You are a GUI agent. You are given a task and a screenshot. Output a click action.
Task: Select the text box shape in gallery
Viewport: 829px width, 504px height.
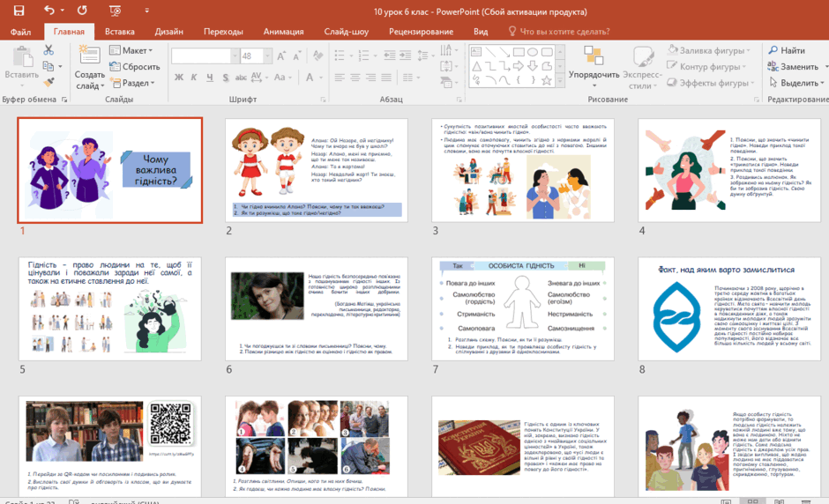[476, 52]
